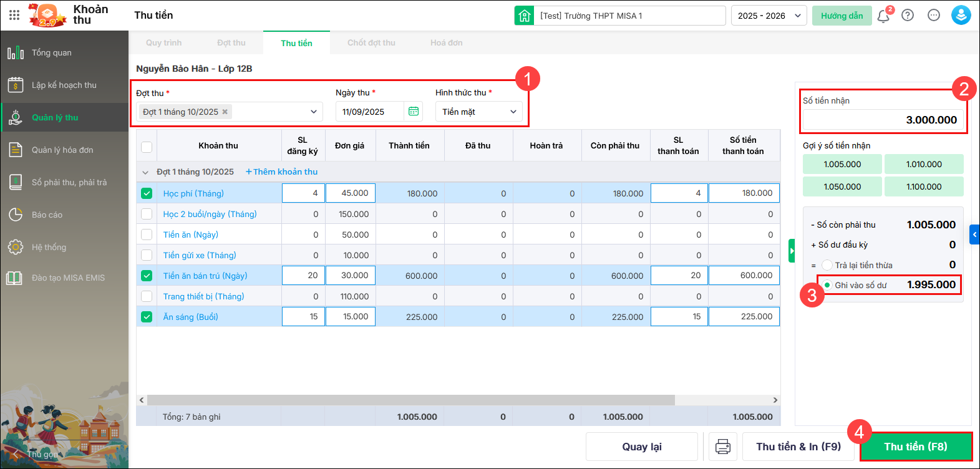The width and height of the screenshot is (980, 469).
Task: Open the chat messages icon
Action: (934, 16)
